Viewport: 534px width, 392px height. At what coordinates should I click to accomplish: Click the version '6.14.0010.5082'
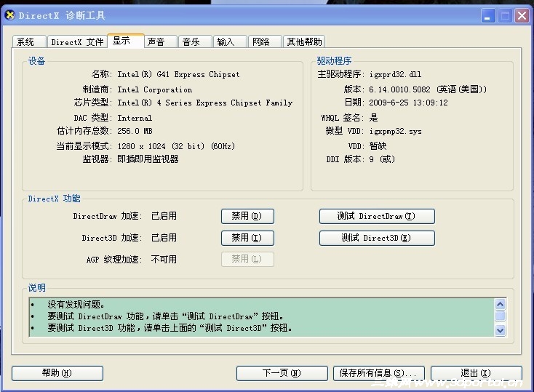[x=399, y=89]
